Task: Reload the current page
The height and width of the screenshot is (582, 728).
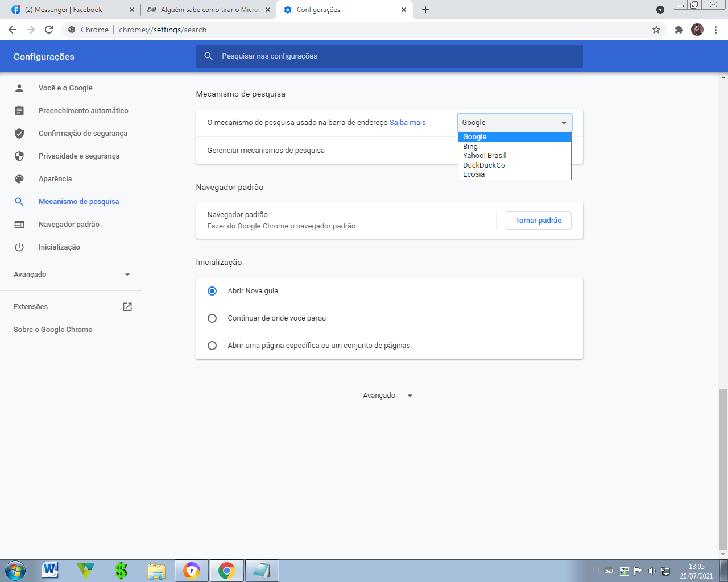Action: point(49,30)
